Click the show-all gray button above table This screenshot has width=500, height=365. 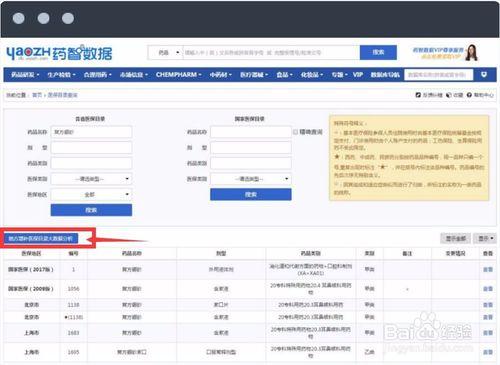[x=456, y=238]
